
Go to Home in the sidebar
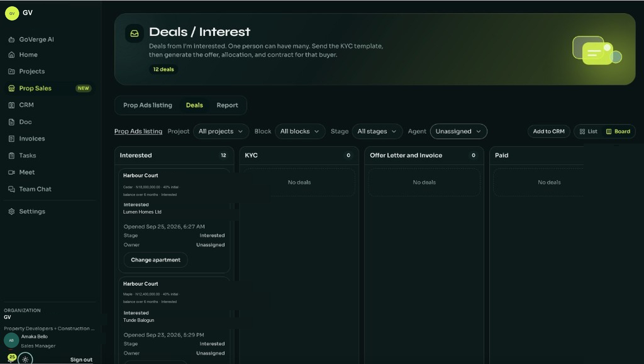coord(28,55)
